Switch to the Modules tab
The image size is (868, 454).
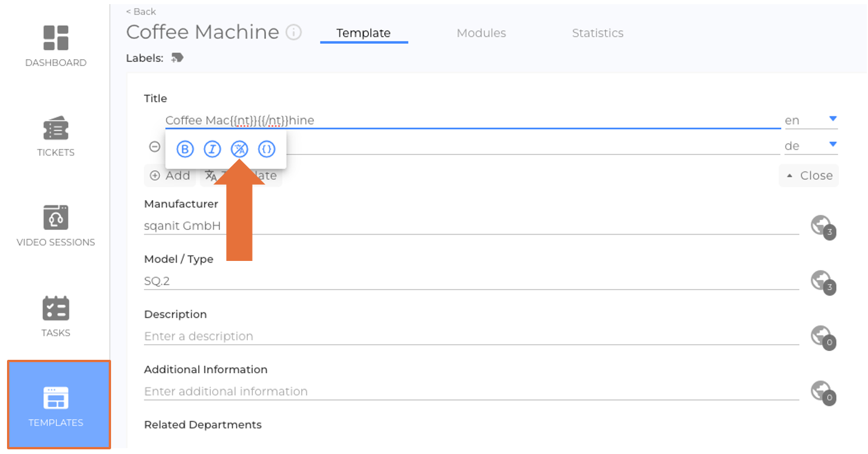click(481, 33)
